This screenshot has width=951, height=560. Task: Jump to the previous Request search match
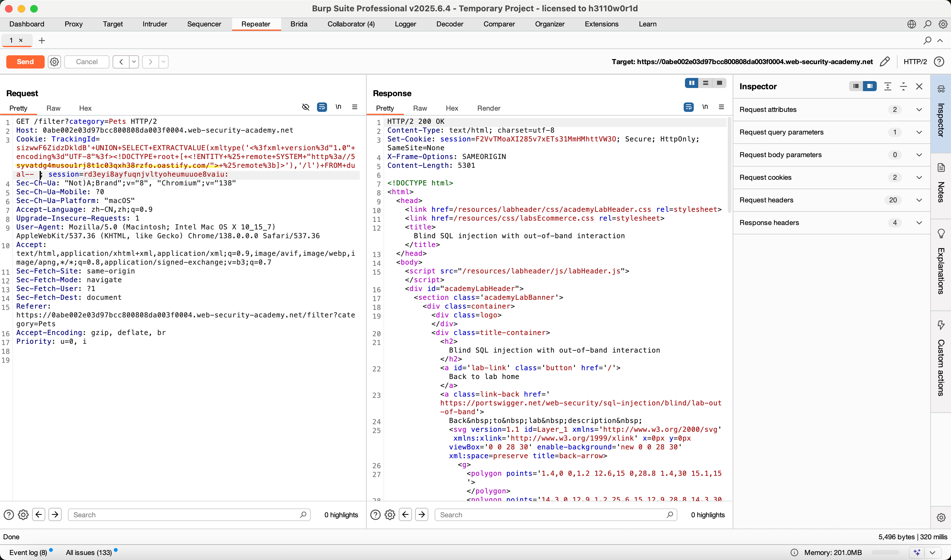[38, 514]
